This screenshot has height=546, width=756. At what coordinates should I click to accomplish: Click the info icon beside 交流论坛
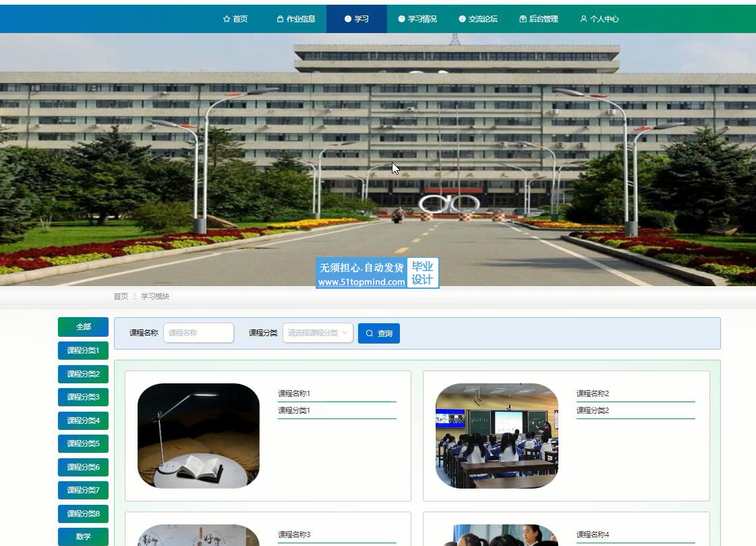[463, 19]
